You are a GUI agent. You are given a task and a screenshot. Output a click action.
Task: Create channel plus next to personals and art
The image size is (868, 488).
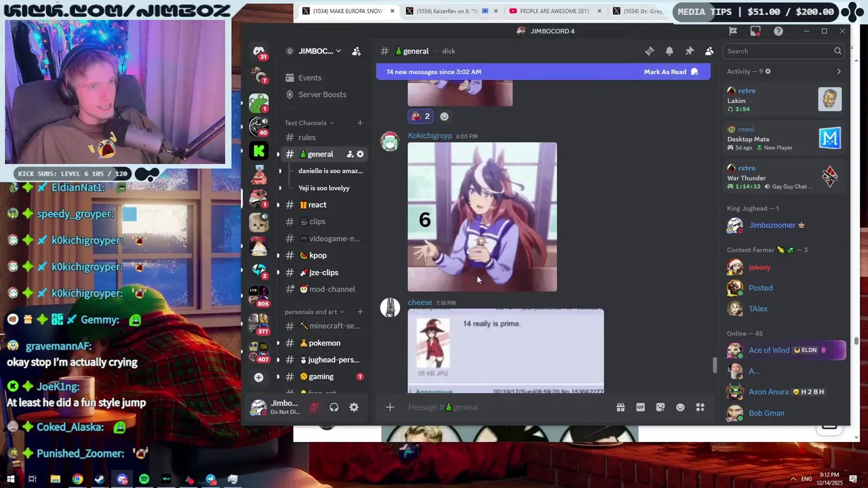[x=360, y=312]
